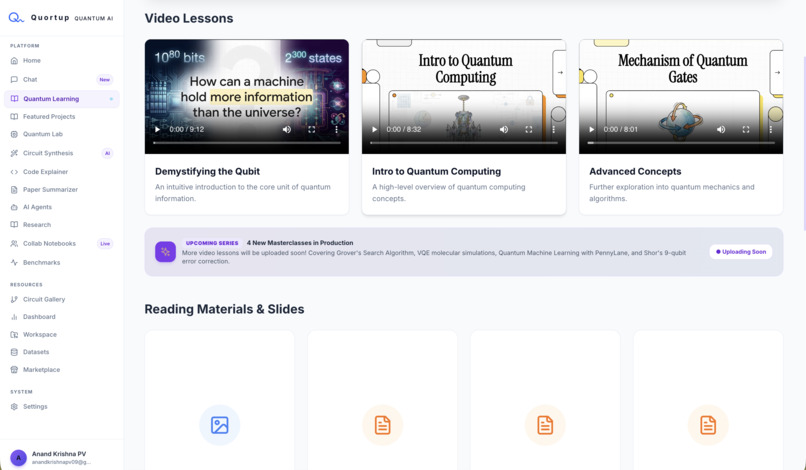Image resolution: width=806 pixels, height=470 pixels.
Task: Seek in Demystifying the Qubit progress bar
Action: click(x=247, y=143)
